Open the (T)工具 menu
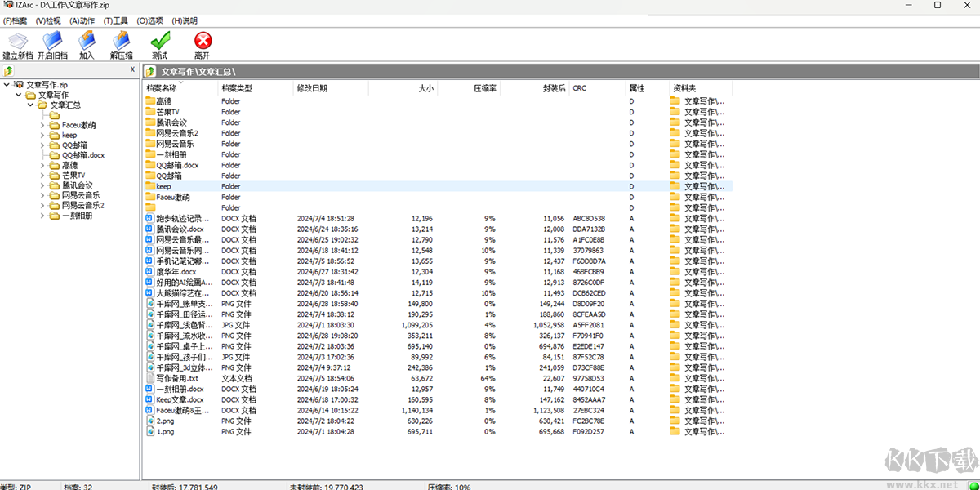 coord(116,20)
